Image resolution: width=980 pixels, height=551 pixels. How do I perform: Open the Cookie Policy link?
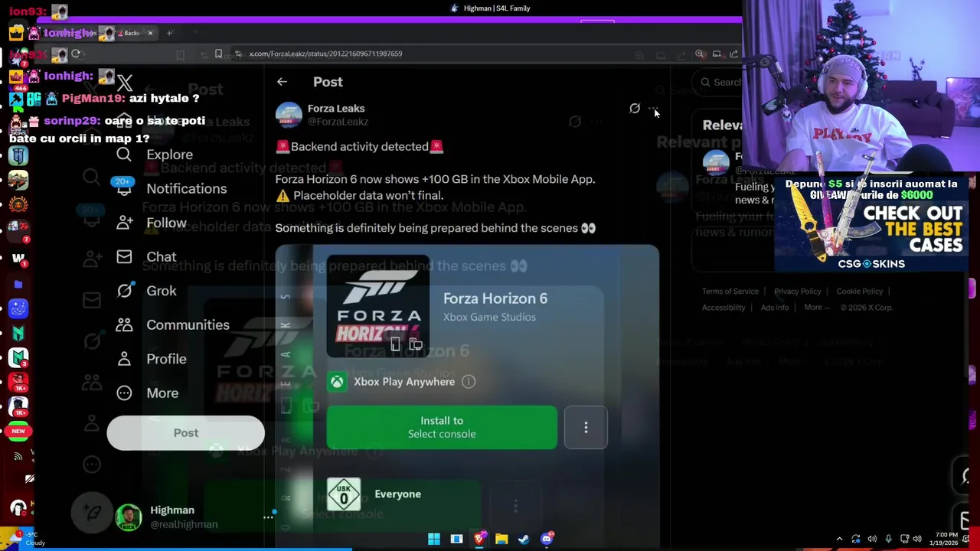(859, 292)
